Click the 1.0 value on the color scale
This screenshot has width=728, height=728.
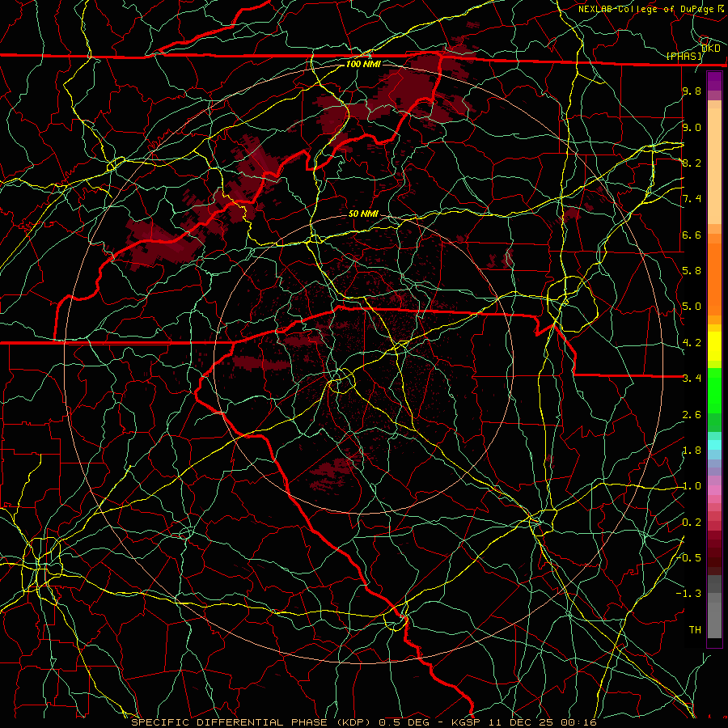[692, 486]
